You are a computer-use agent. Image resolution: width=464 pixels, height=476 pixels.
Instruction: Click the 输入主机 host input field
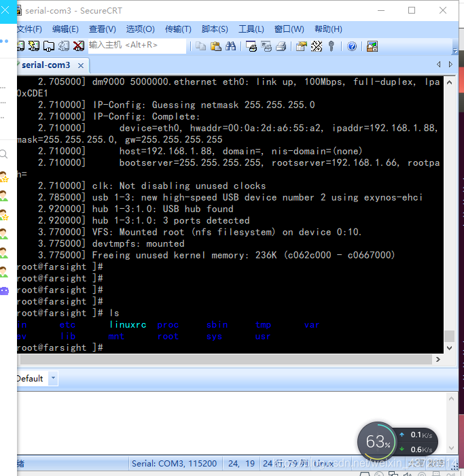137,46
